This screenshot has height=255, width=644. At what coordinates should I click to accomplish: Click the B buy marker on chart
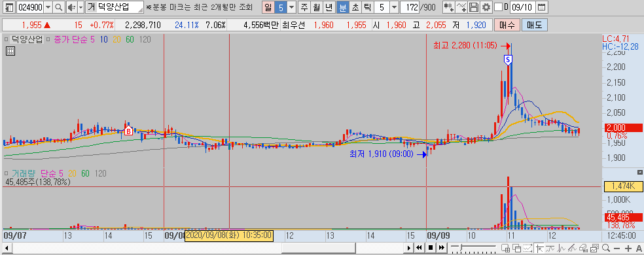(128, 131)
